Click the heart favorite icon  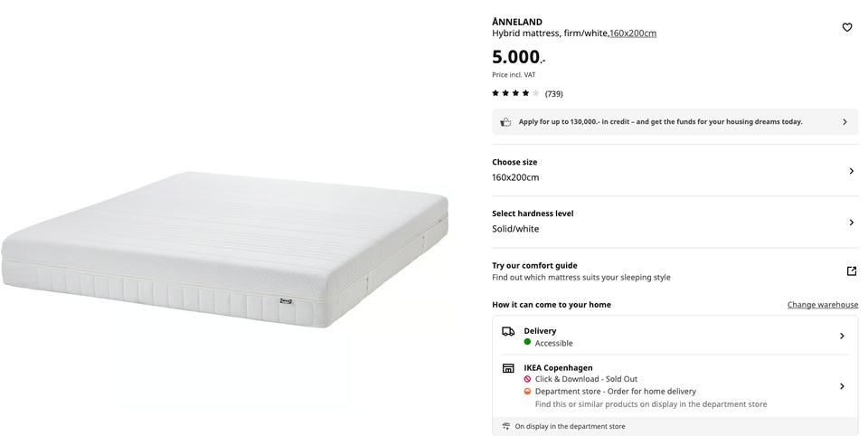pyautogui.click(x=847, y=27)
